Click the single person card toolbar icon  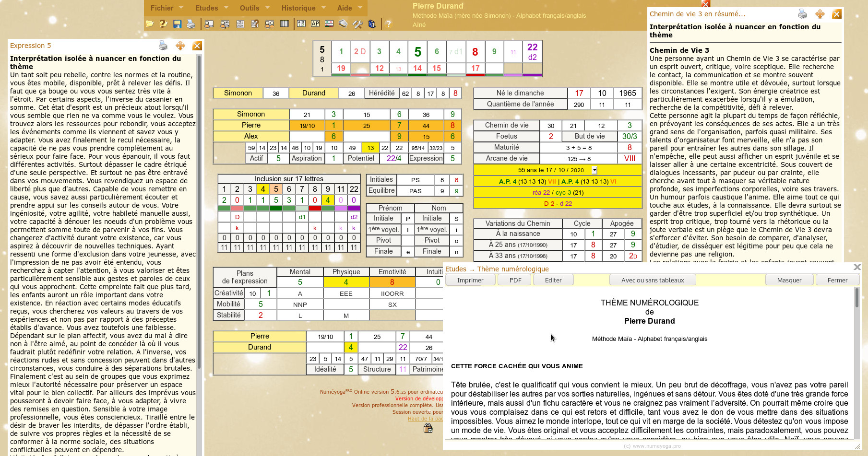pyautogui.click(x=209, y=23)
